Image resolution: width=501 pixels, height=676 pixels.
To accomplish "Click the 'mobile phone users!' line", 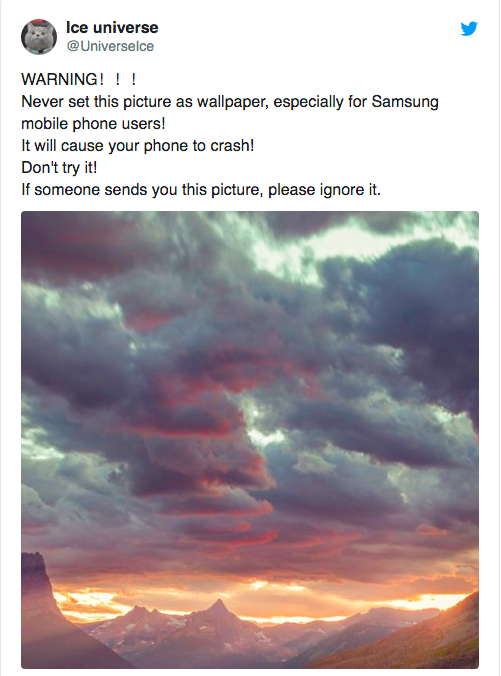I will click(93, 124).
